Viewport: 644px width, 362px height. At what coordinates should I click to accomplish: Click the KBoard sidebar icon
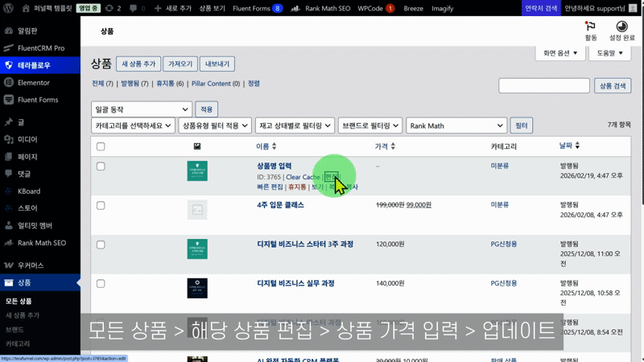tap(9, 191)
